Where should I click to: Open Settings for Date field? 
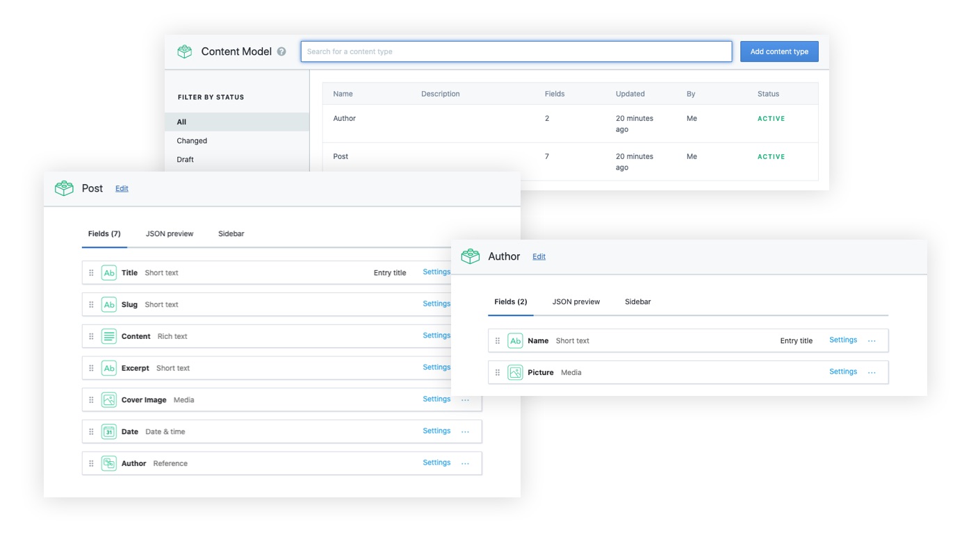coord(436,431)
